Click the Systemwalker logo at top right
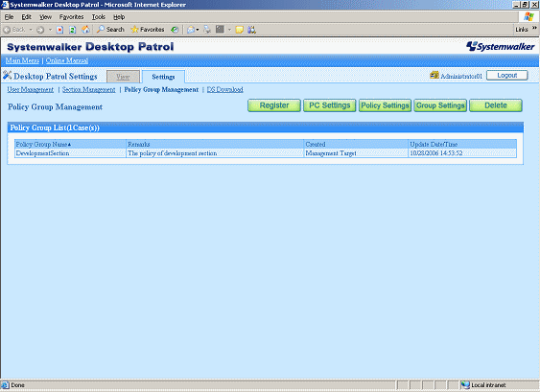Viewport: 540px width, 392px height. point(500,46)
